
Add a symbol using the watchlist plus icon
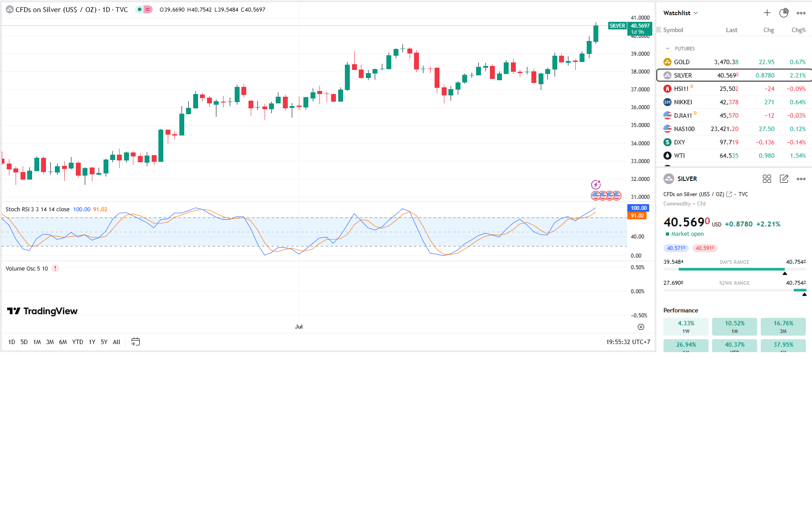coord(767,13)
